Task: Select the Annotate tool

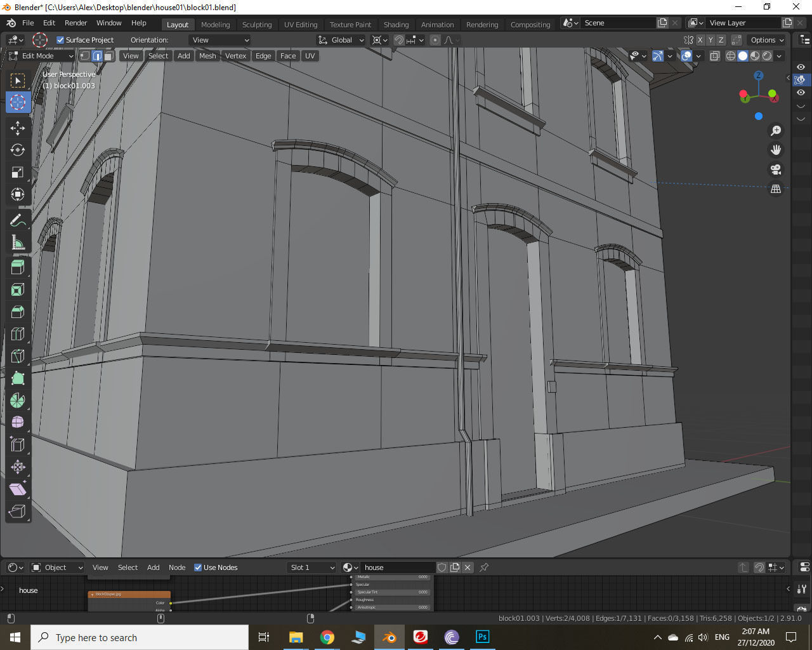Action: point(18,220)
